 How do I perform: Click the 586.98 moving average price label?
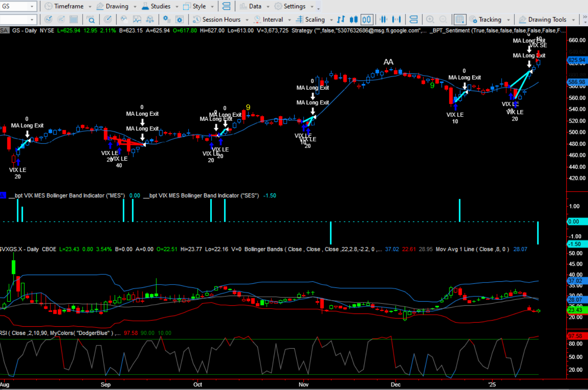coord(577,82)
